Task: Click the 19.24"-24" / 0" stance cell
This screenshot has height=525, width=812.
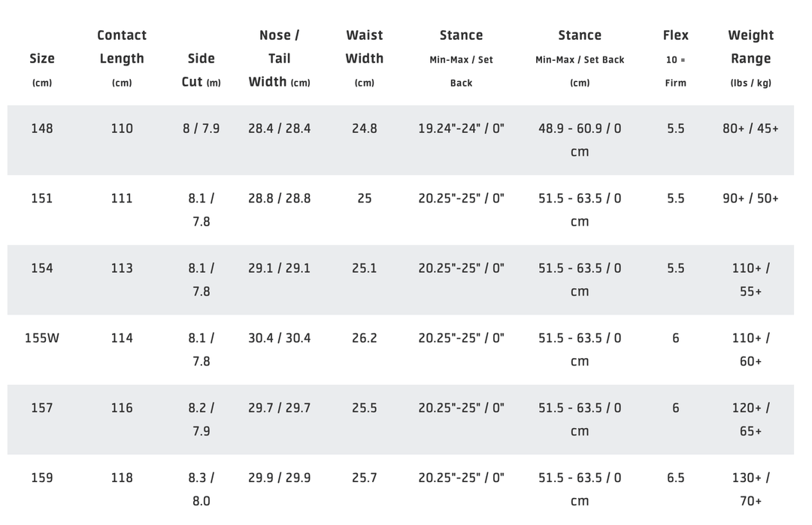Action: (461, 129)
